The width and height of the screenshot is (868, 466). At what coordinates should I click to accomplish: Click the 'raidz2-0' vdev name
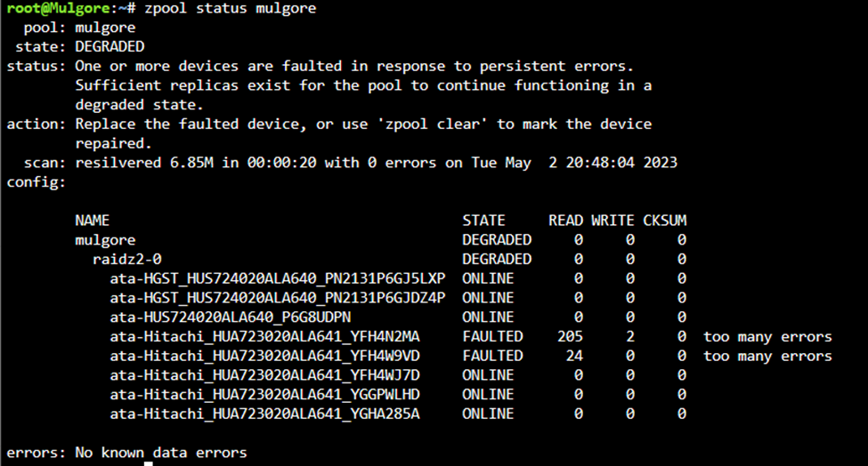click(x=127, y=260)
